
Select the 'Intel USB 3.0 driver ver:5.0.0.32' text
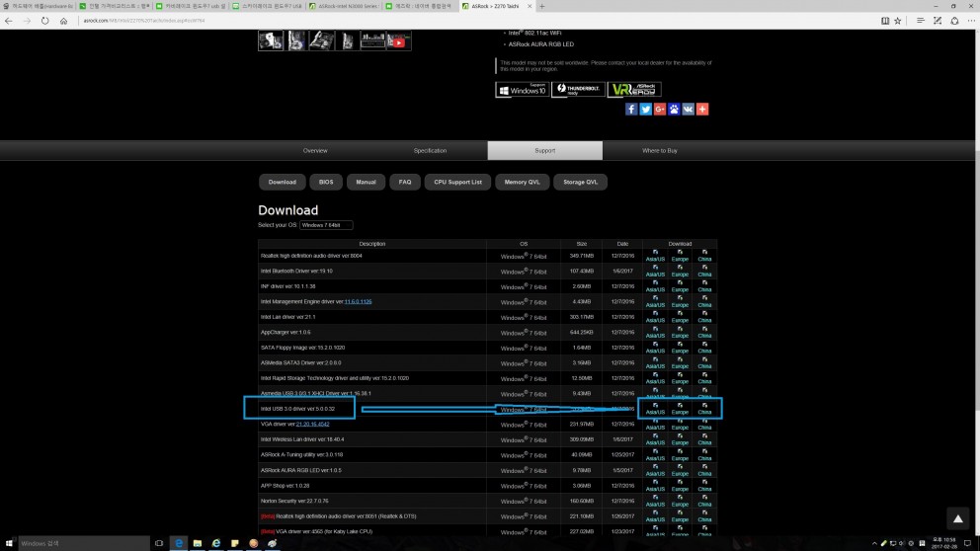297,409
